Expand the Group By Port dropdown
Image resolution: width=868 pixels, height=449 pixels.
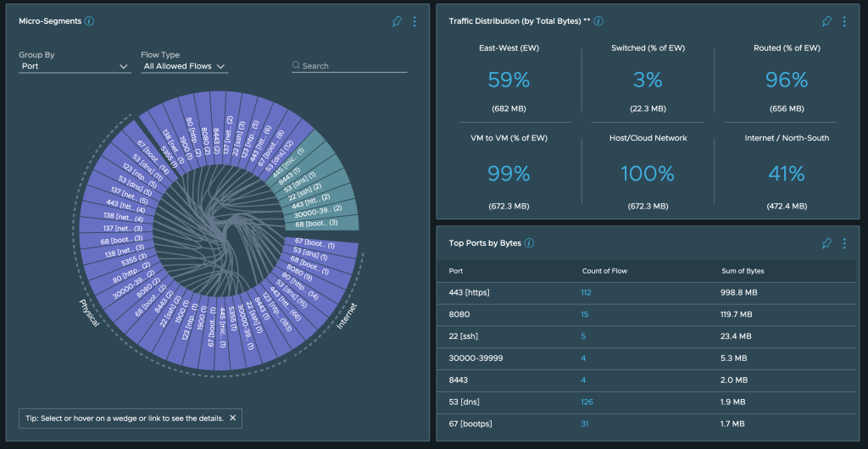(75, 66)
